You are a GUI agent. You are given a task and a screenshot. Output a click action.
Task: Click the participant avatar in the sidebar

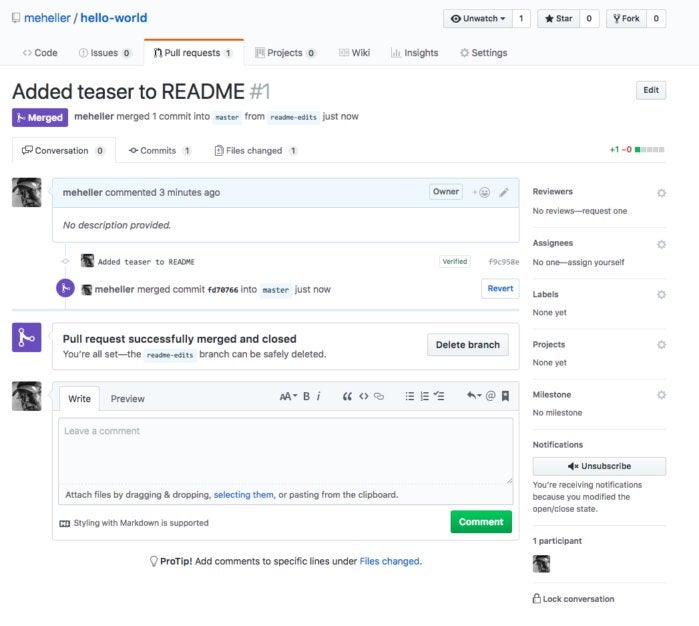pyautogui.click(x=541, y=564)
